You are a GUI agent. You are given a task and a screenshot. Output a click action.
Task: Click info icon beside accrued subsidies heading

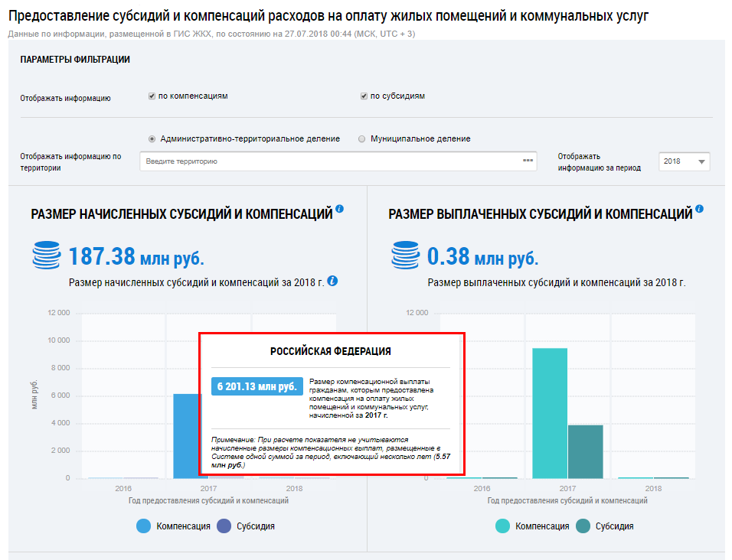click(x=339, y=209)
